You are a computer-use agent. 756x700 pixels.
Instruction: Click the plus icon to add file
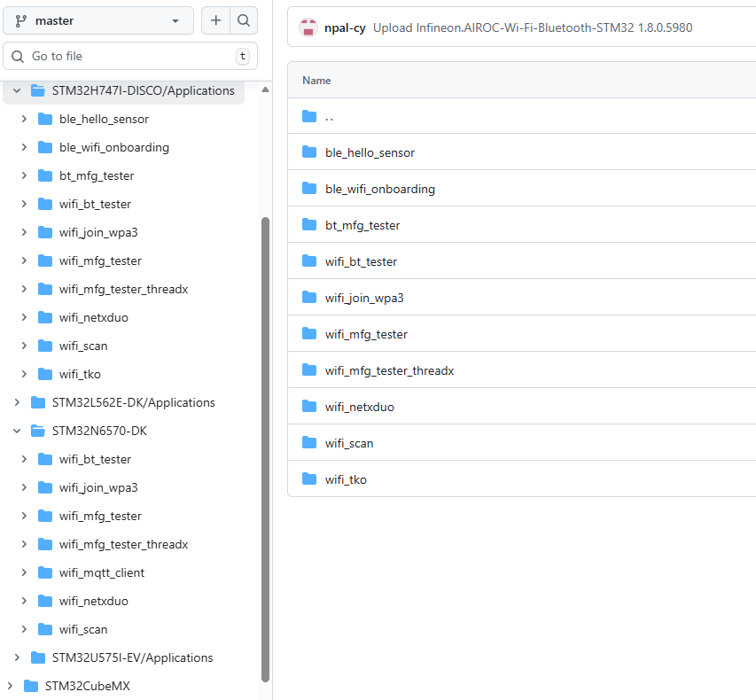[x=215, y=20]
